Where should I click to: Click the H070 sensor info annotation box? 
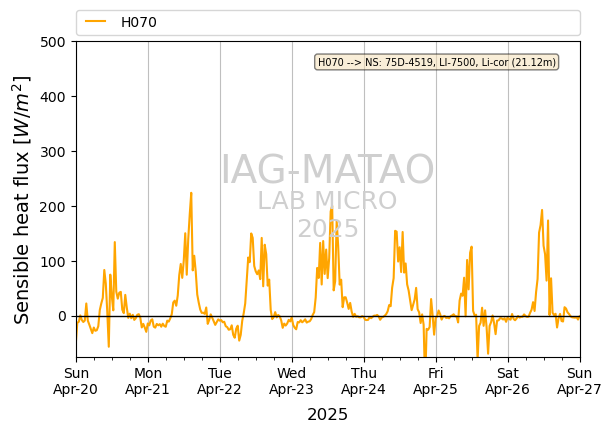click(436, 62)
